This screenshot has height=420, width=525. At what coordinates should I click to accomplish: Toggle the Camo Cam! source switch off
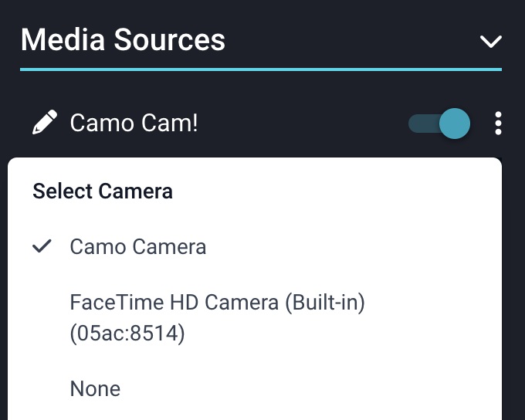(x=439, y=123)
